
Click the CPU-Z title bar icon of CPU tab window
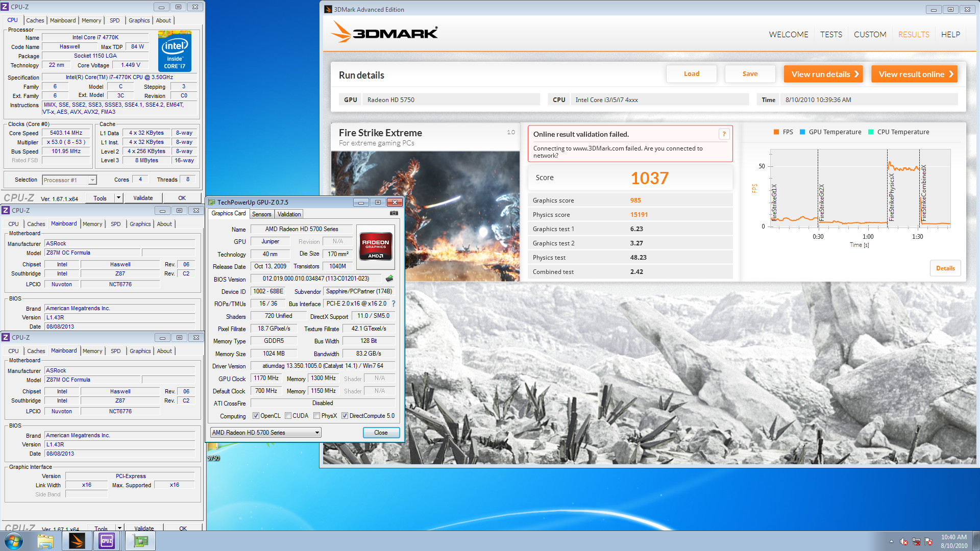(x=5, y=7)
